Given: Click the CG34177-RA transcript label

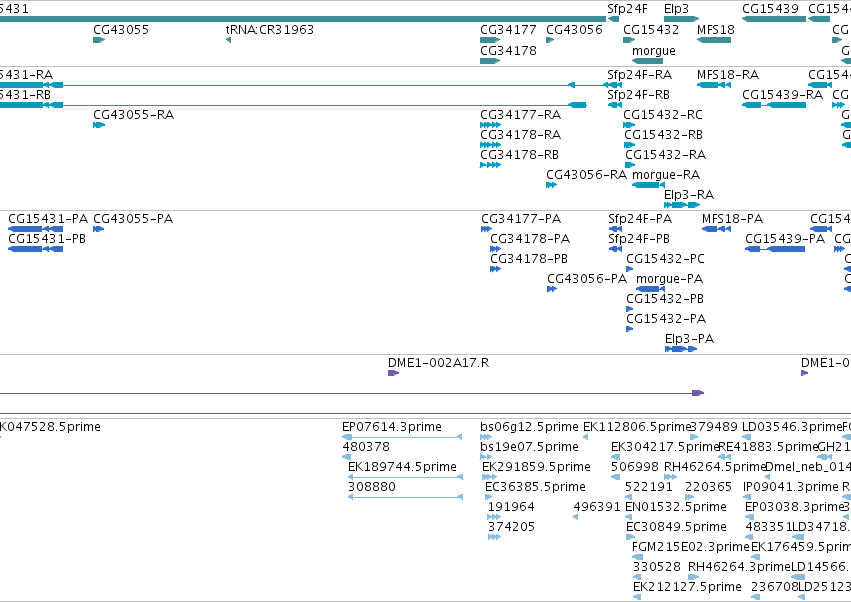Looking at the screenshot, I should click(520, 115).
